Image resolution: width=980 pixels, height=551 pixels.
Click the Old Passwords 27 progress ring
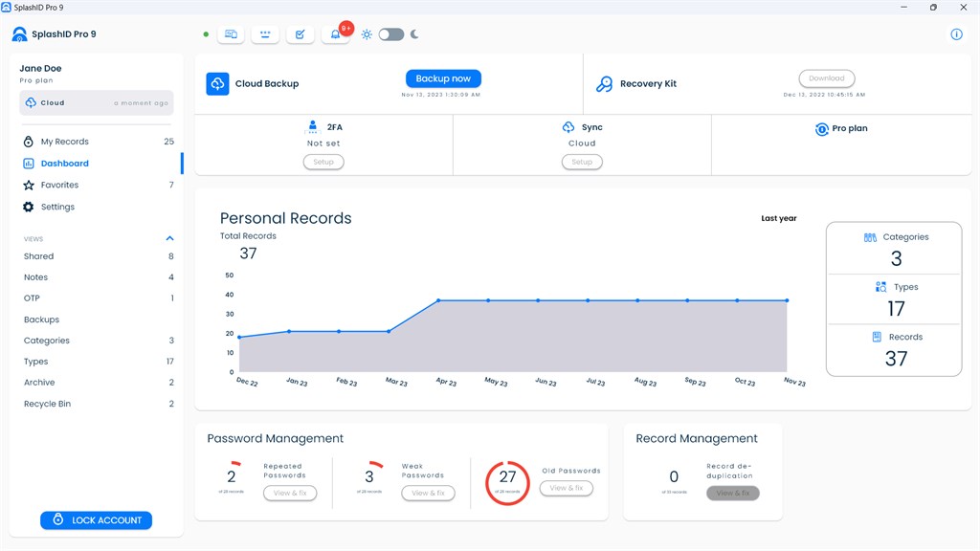(x=507, y=482)
